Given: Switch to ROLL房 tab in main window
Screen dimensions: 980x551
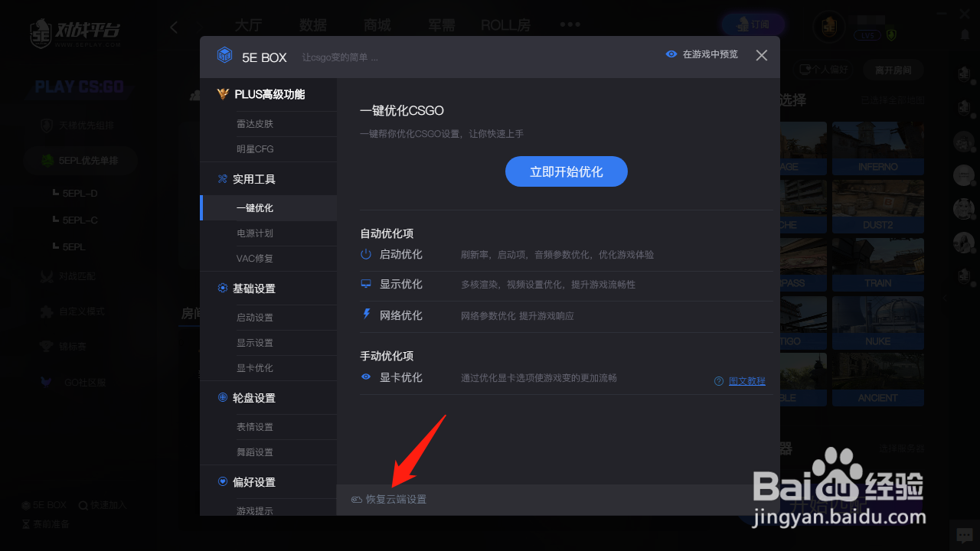Looking at the screenshot, I should coord(505,25).
